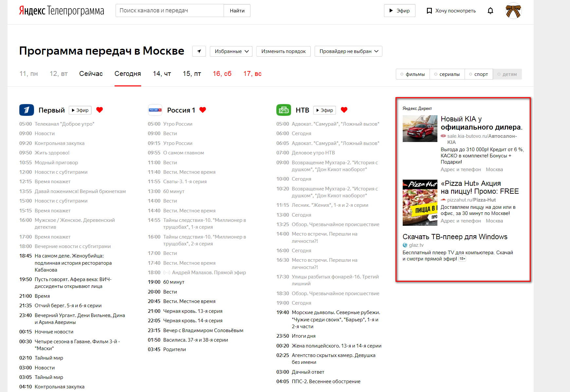Start НТВ live stream via its Эфир button

click(x=324, y=110)
